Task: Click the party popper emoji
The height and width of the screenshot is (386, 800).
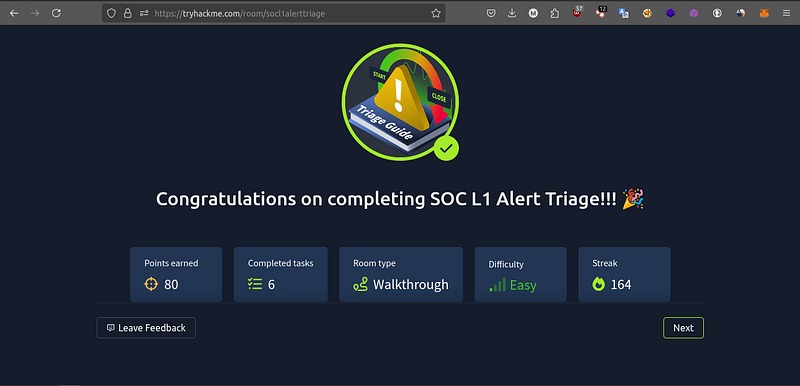Action: pyautogui.click(x=633, y=198)
